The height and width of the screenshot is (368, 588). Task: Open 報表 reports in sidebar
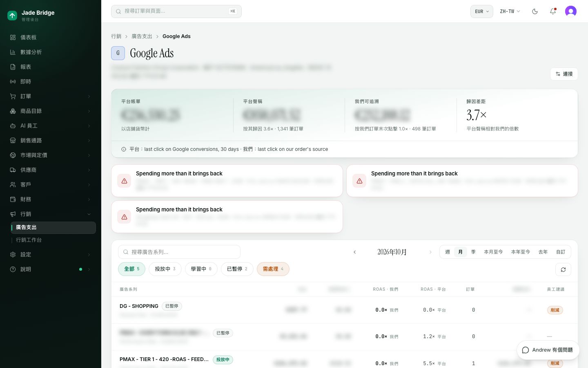click(51, 67)
